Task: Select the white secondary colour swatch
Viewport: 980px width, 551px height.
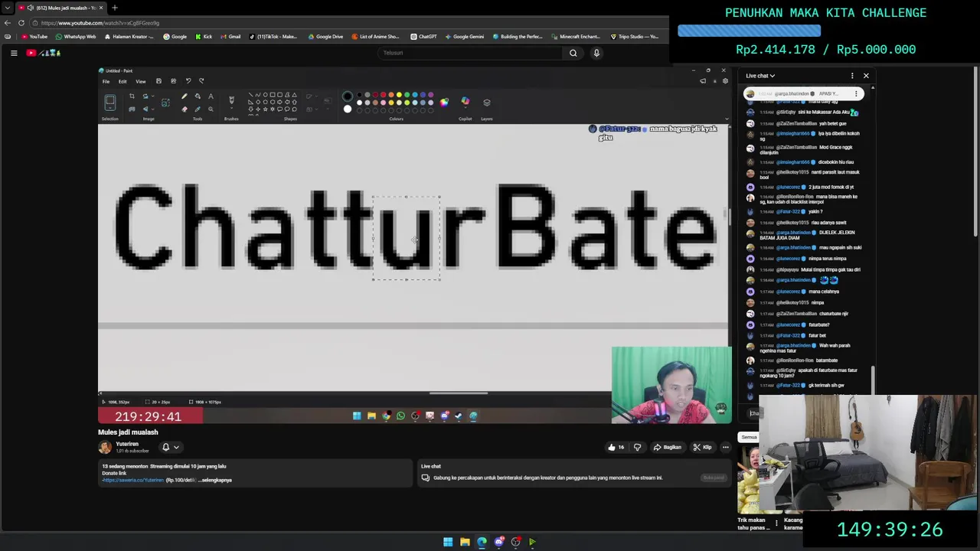Action: pyautogui.click(x=348, y=109)
